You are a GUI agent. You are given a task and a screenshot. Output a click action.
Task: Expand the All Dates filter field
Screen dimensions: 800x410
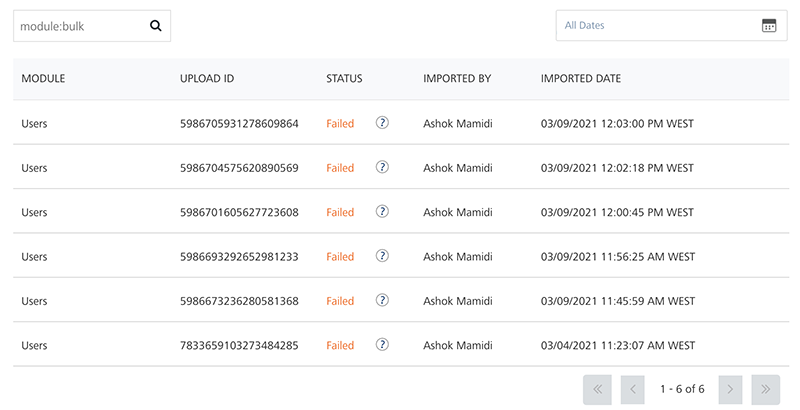tap(655, 26)
